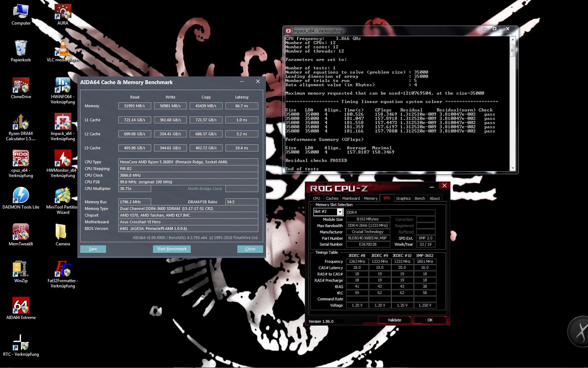Viewport: 588px width, 368px height.
Task: Open Graphics tab in CPU-Z
Action: pos(403,198)
